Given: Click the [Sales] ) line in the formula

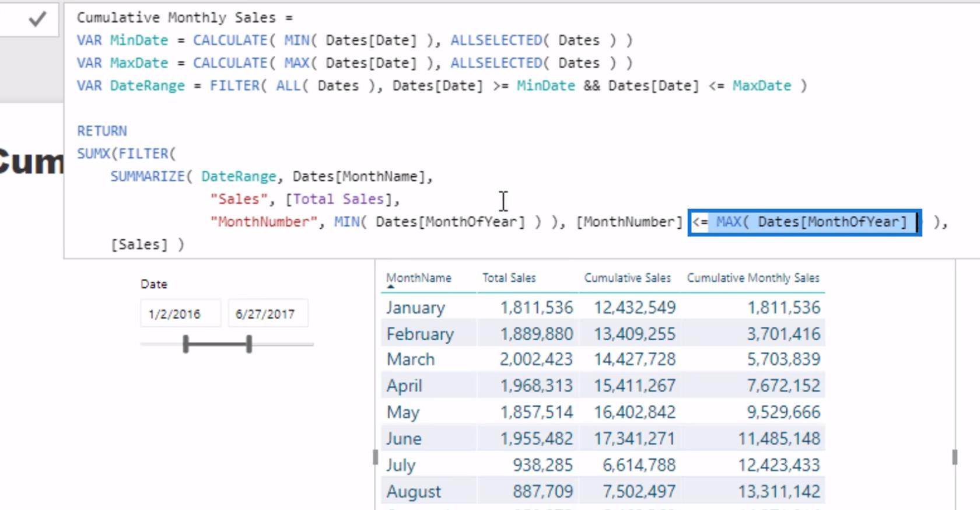Looking at the screenshot, I should (148, 244).
